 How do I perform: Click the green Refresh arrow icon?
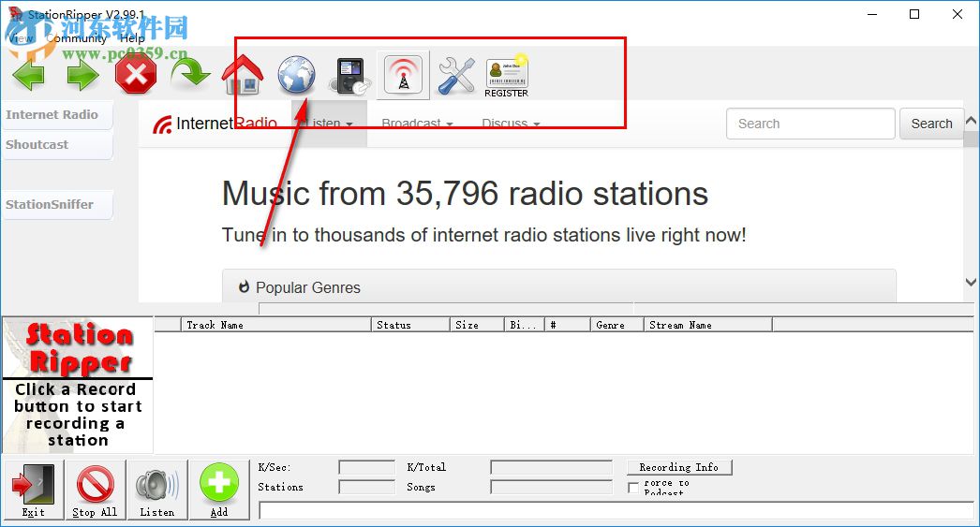coord(190,74)
